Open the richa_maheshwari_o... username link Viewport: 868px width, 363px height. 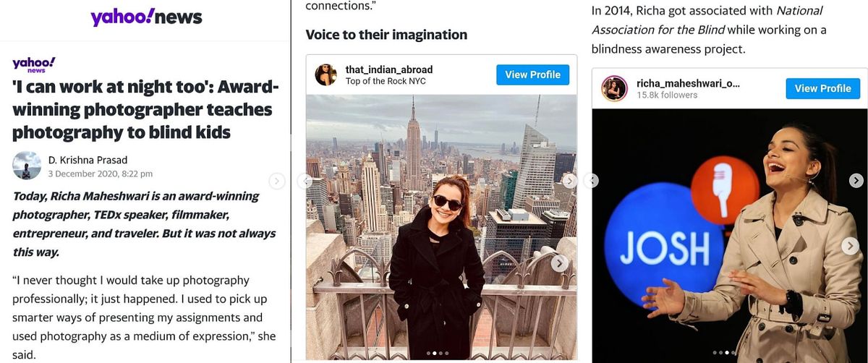pos(688,83)
